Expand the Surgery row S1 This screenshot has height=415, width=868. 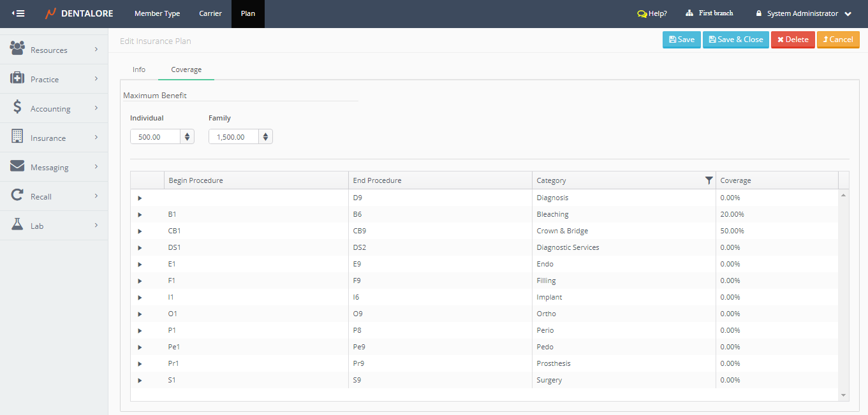pos(140,381)
